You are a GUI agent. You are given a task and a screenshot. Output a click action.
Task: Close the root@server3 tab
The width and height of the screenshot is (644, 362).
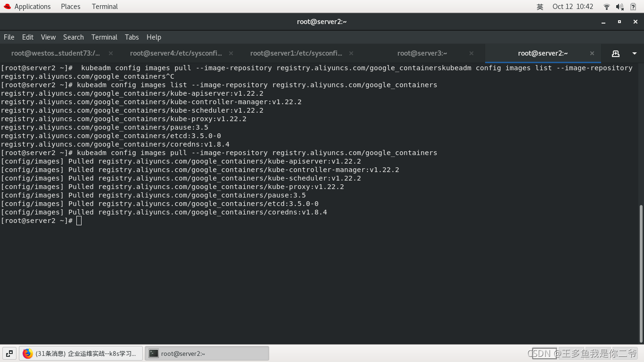click(x=471, y=53)
